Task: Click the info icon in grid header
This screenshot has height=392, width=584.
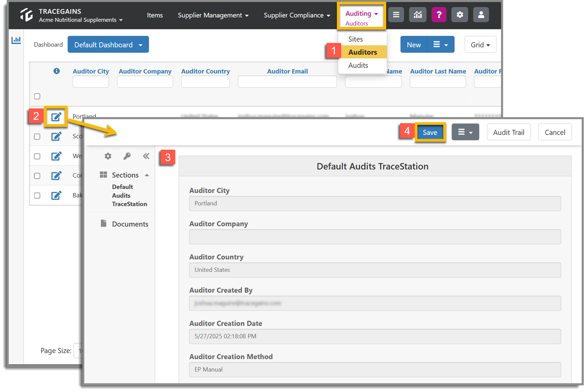Action: tap(57, 71)
